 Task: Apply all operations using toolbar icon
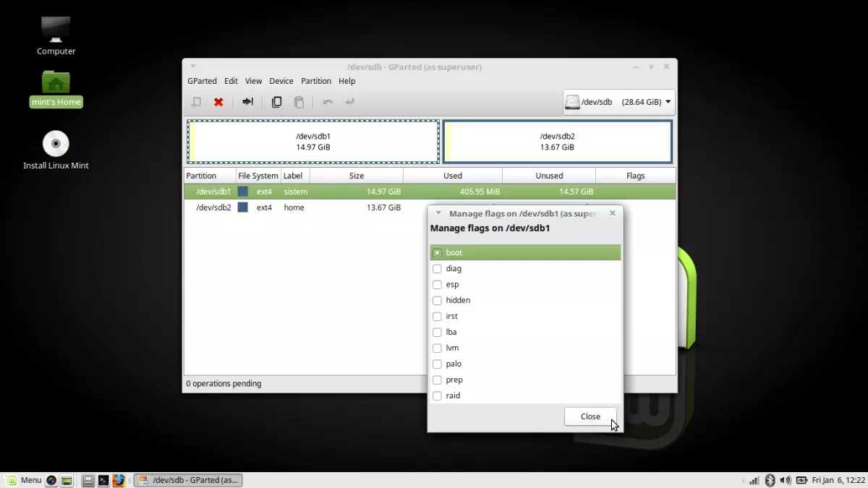pos(349,102)
